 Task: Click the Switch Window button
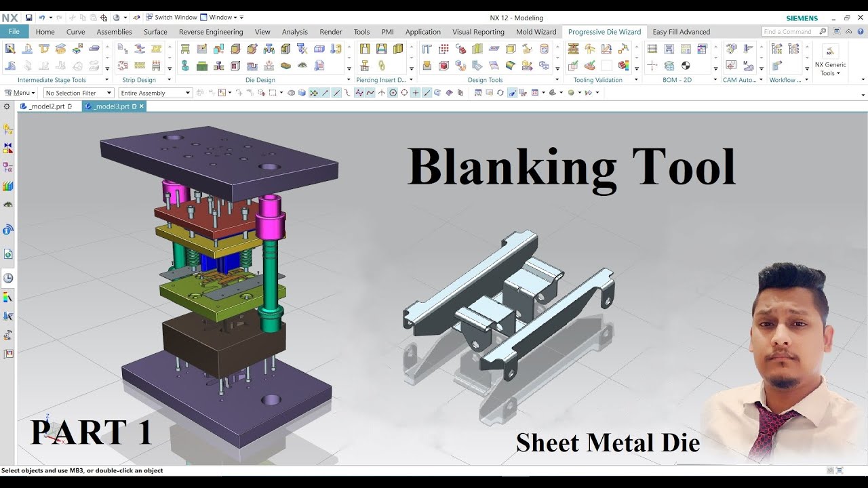171,18
